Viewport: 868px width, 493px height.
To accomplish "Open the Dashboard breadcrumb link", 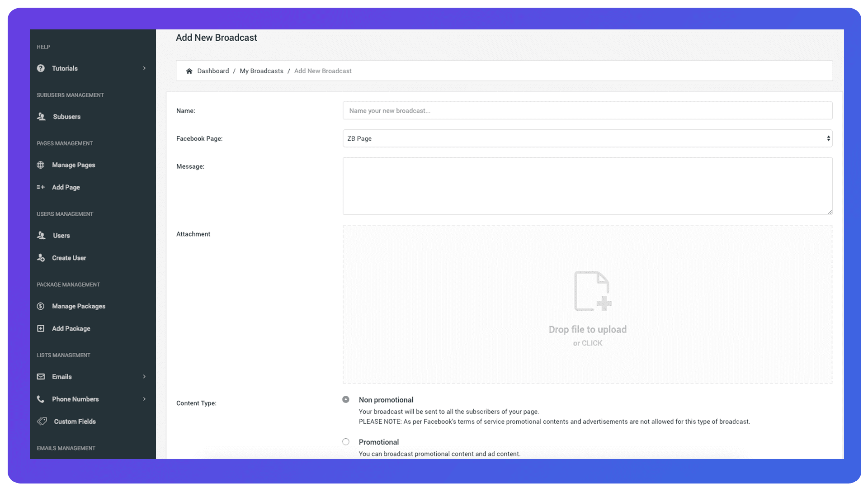I will click(213, 71).
